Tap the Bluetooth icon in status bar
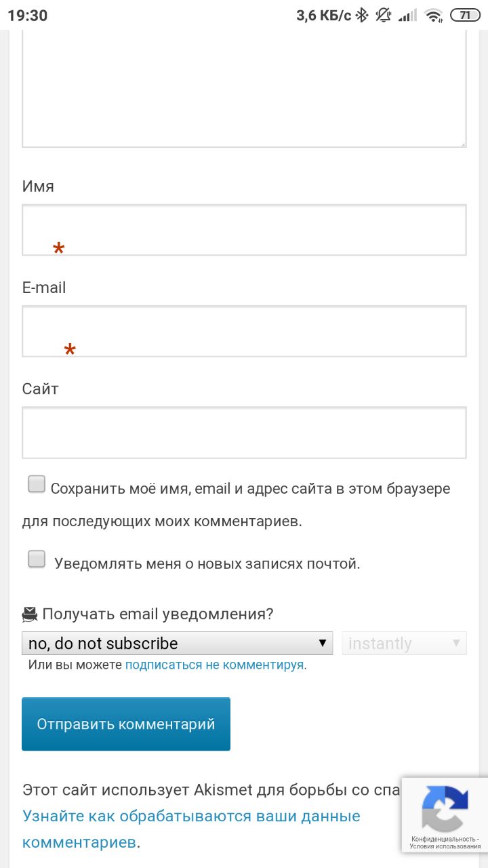 coord(362,15)
